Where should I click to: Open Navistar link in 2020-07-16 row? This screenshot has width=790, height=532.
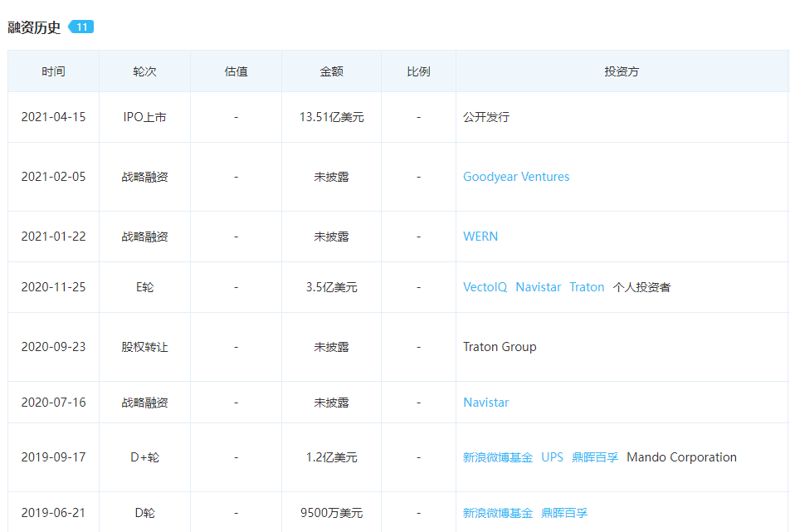tap(485, 403)
